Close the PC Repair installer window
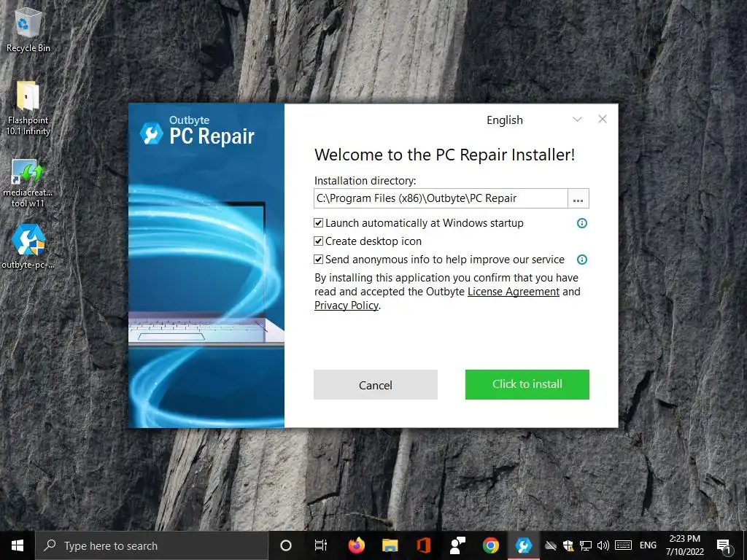The height and width of the screenshot is (560, 747). 603,119
